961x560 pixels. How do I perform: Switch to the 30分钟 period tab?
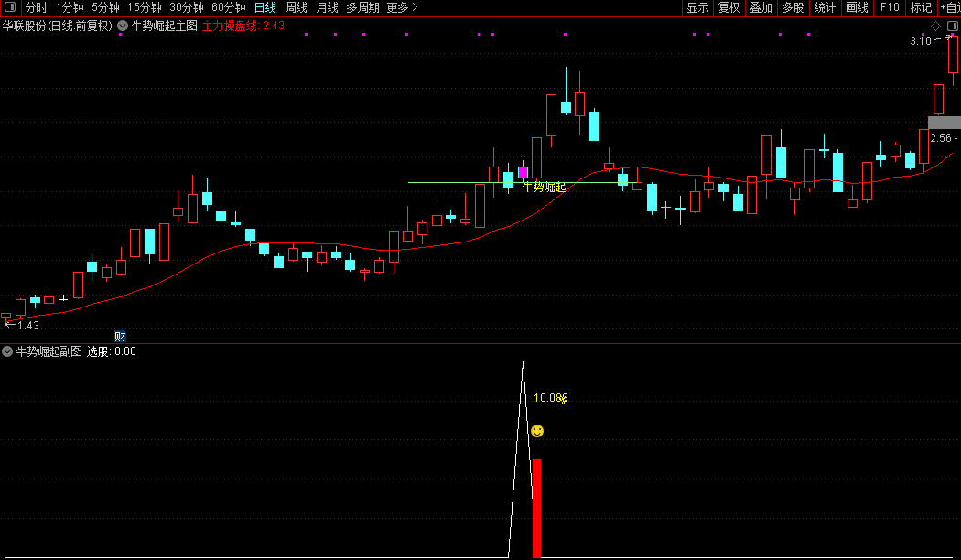187,7
